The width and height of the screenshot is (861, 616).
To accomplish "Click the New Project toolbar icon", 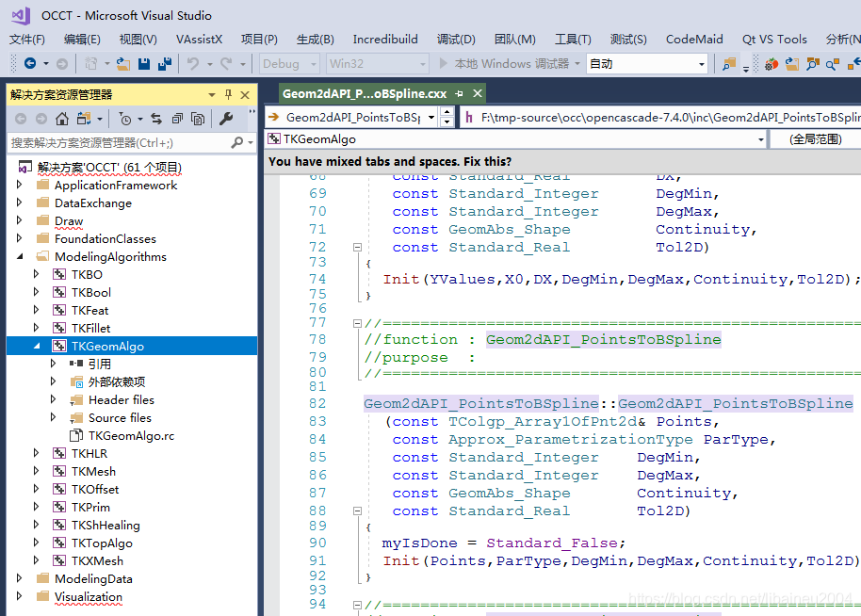I will (x=91, y=64).
